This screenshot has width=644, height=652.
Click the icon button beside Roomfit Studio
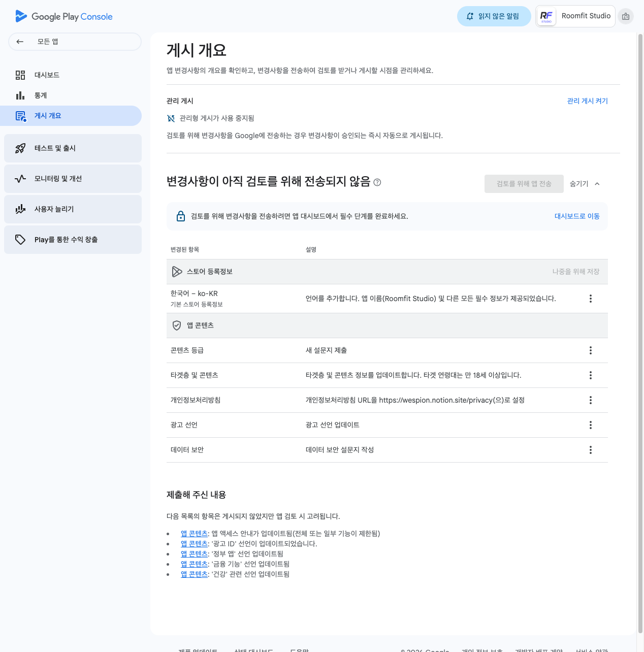626,16
